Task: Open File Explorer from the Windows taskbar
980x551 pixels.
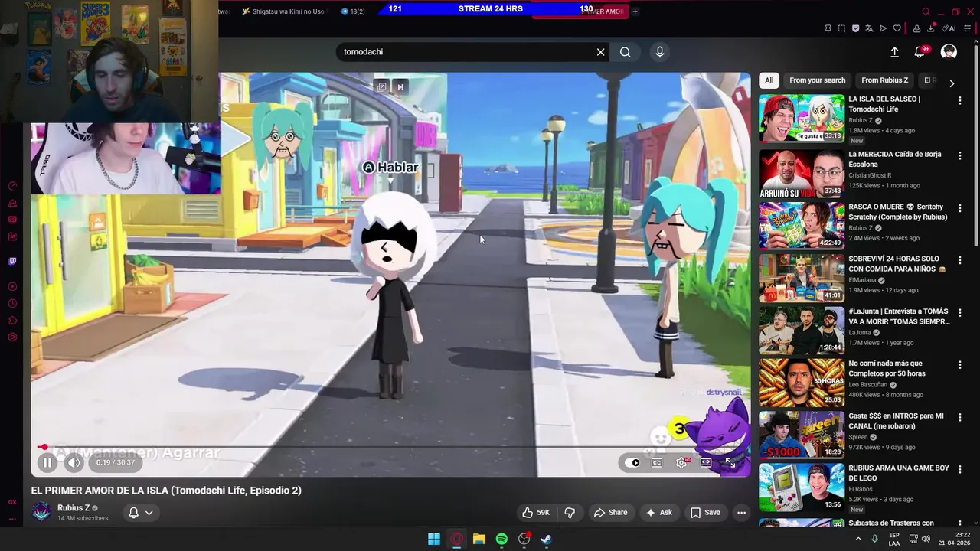Action: (x=479, y=539)
